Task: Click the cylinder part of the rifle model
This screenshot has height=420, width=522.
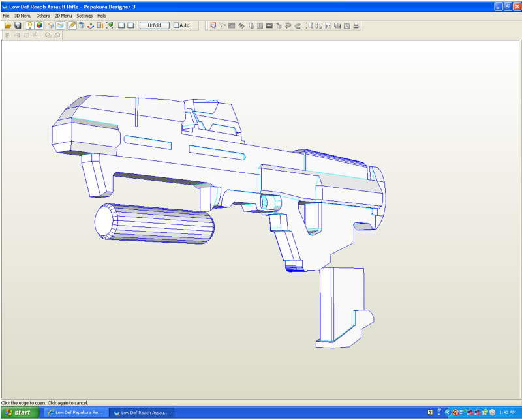Action: [155, 224]
